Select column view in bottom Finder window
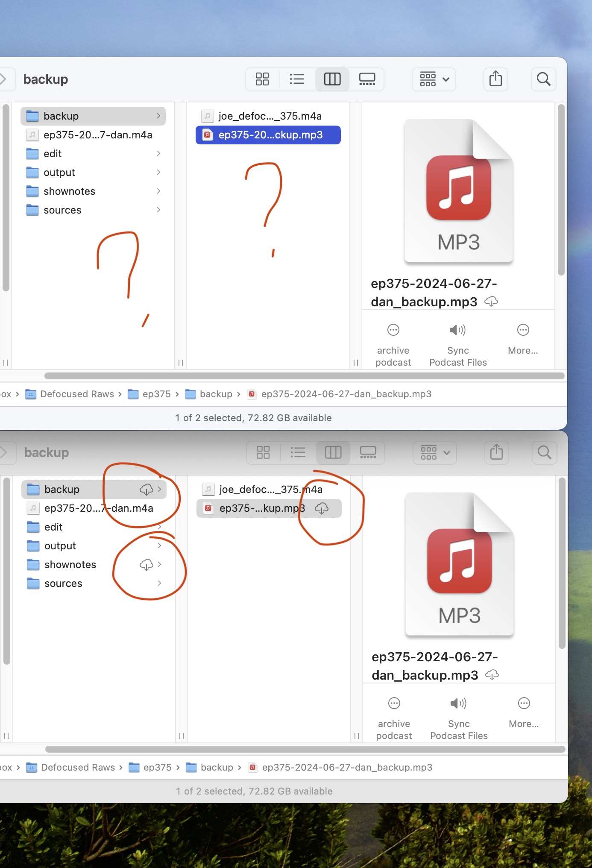592x868 pixels. point(333,452)
